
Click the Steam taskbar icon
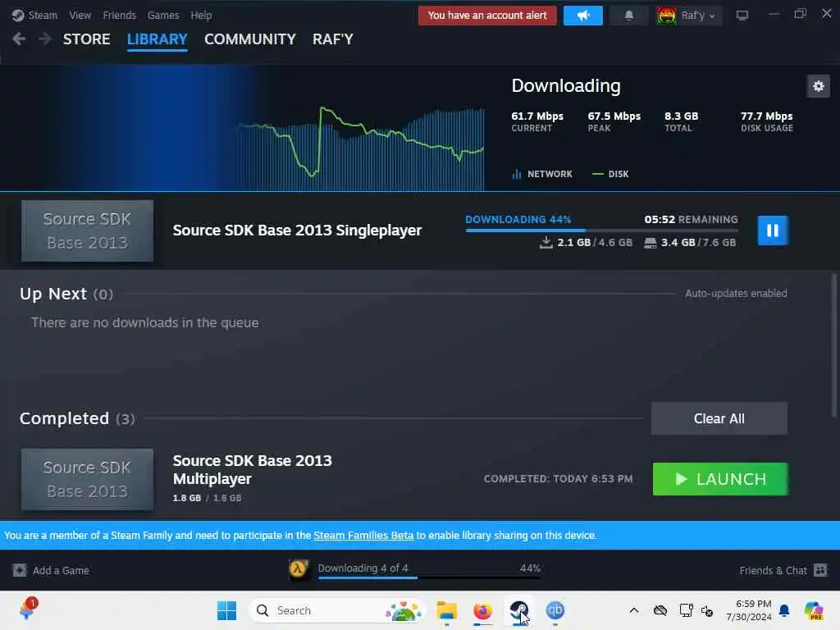click(518, 610)
